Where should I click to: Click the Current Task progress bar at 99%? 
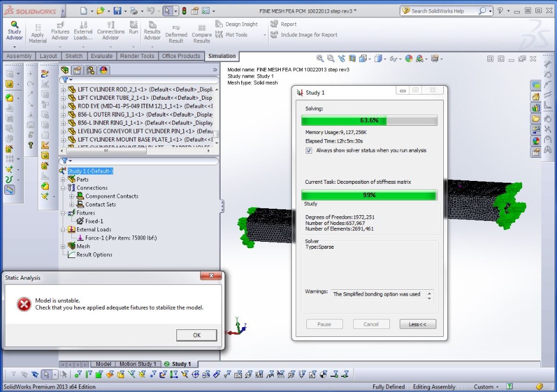point(370,195)
